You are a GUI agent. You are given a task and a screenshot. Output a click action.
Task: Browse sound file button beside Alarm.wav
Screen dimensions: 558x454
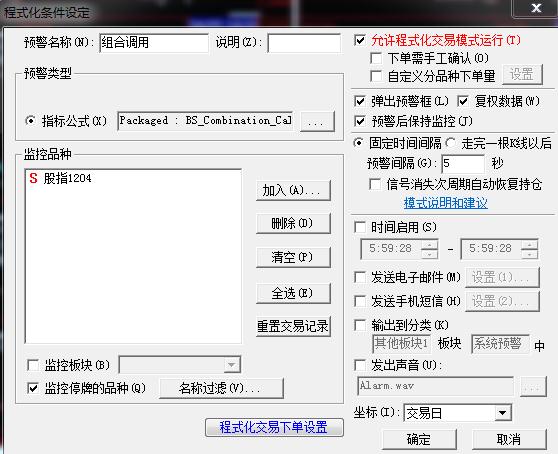tap(533, 386)
